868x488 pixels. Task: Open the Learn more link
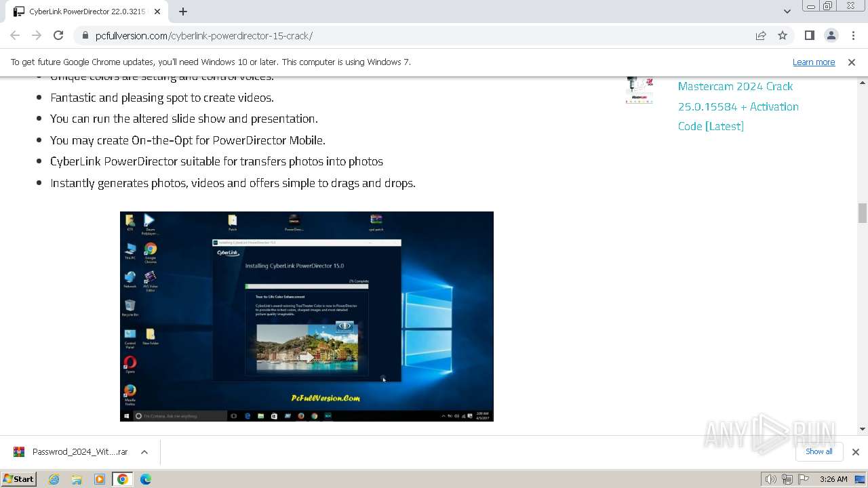[x=814, y=62]
